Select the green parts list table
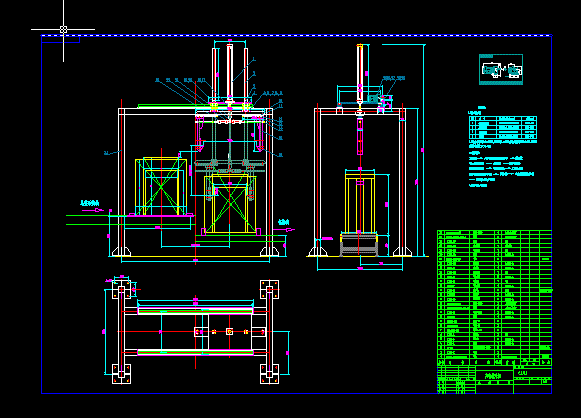 (x=495, y=298)
